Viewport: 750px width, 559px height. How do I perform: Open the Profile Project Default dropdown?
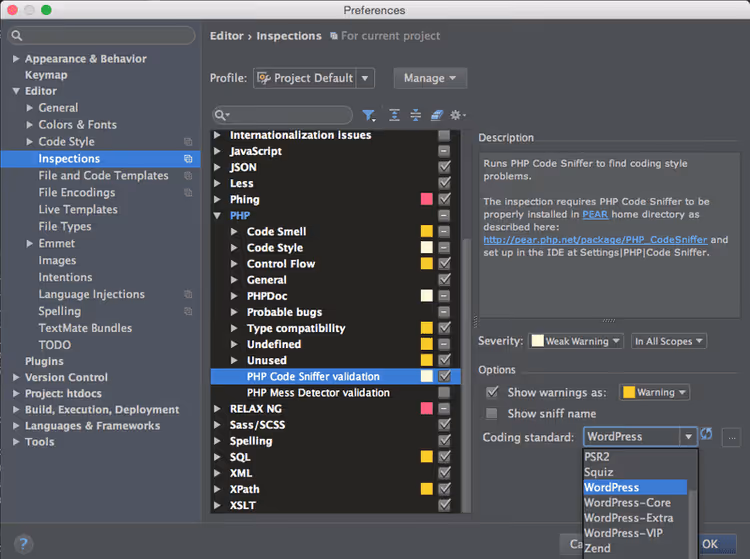314,78
